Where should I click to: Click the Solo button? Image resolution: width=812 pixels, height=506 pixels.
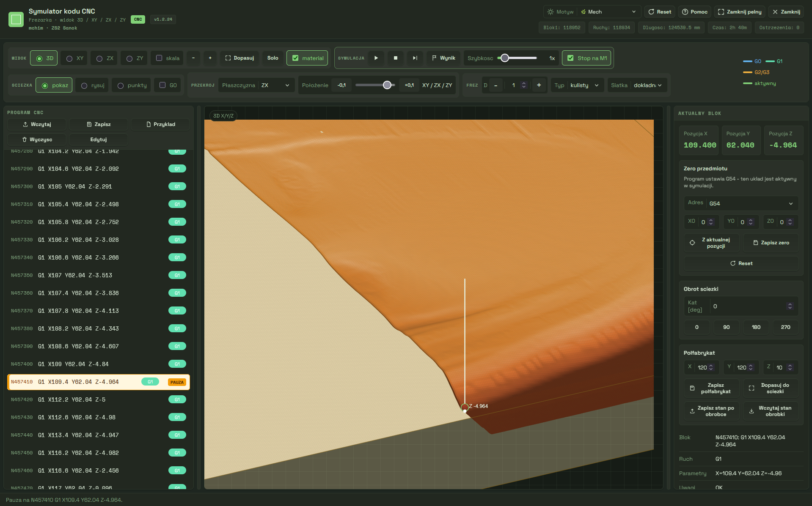tap(273, 58)
